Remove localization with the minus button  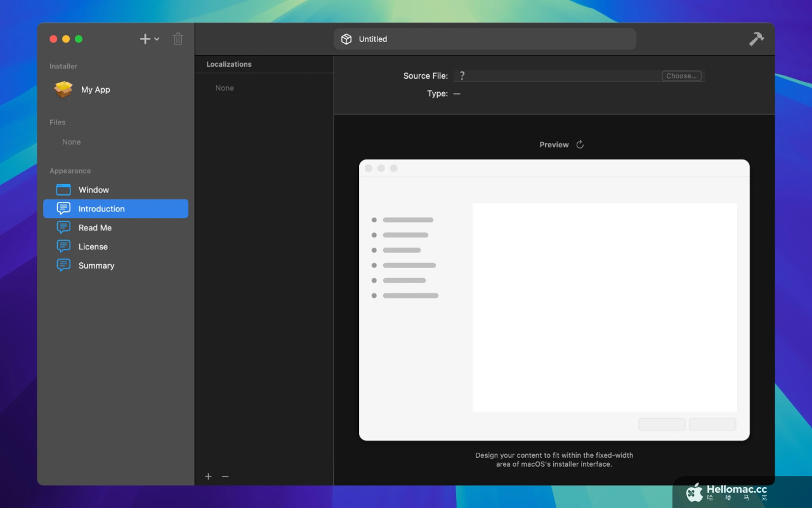[x=225, y=476]
